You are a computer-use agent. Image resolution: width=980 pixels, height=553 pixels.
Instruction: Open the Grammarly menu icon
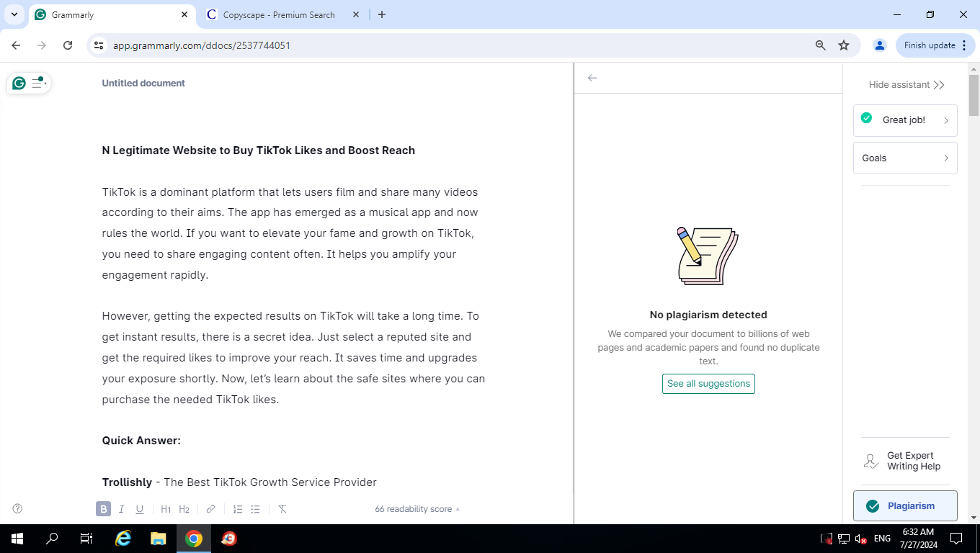point(29,84)
